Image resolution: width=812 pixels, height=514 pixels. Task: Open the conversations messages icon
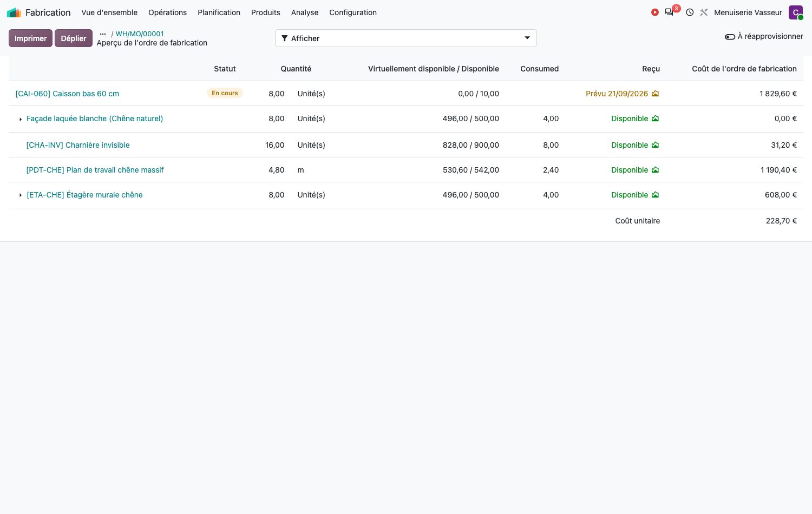(x=670, y=12)
